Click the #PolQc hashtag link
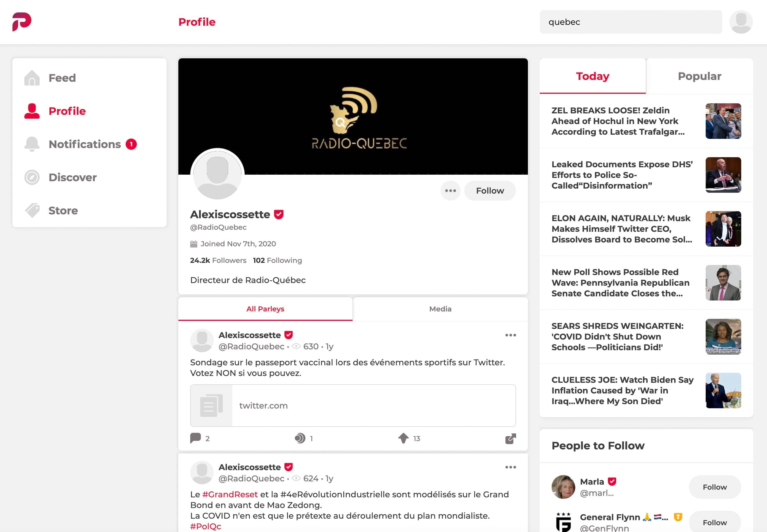767x532 pixels. [205, 526]
